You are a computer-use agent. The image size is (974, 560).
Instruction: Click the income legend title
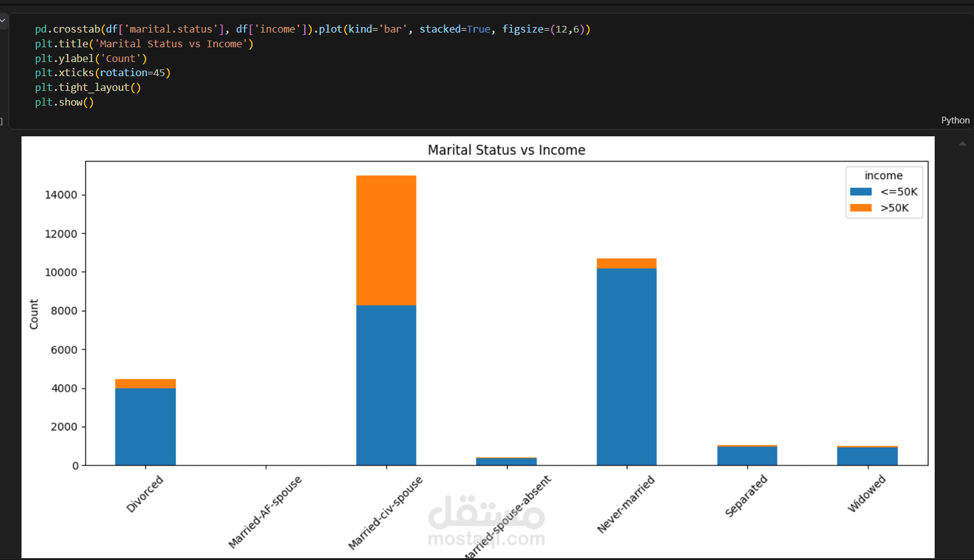883,176
